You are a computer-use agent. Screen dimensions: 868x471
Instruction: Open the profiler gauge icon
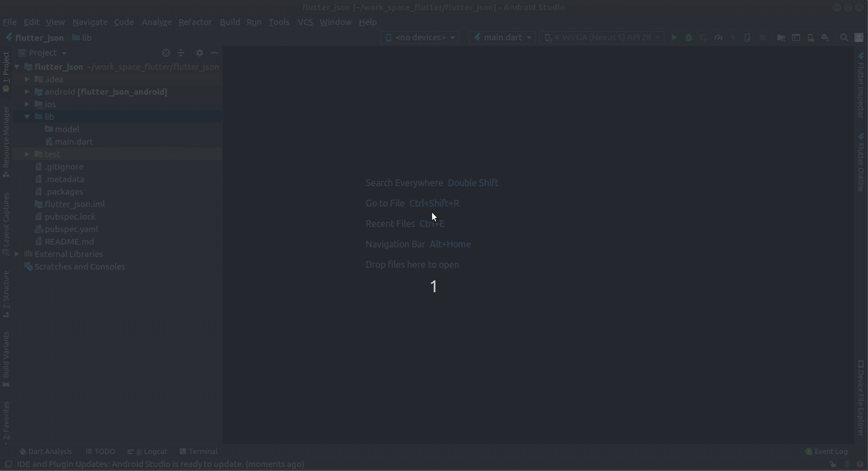coord(718,37)
